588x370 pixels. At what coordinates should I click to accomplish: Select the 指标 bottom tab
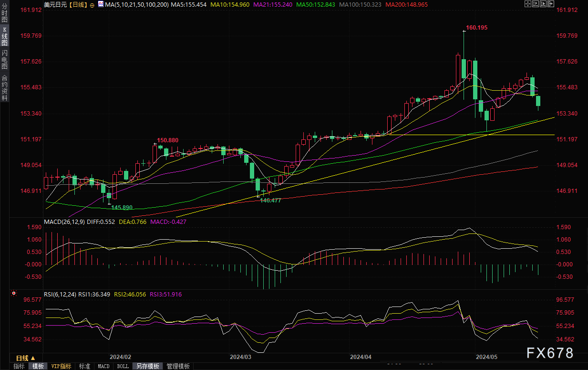point(19,366)
